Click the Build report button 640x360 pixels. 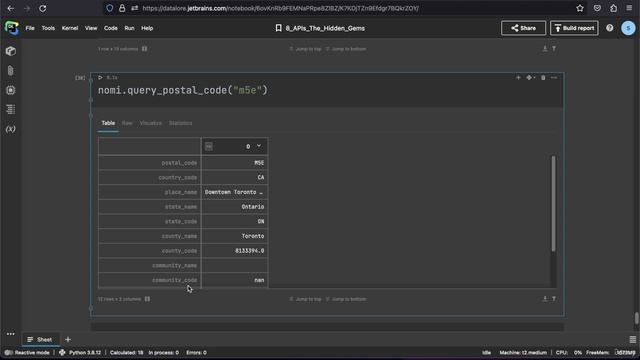coord(574,28)
